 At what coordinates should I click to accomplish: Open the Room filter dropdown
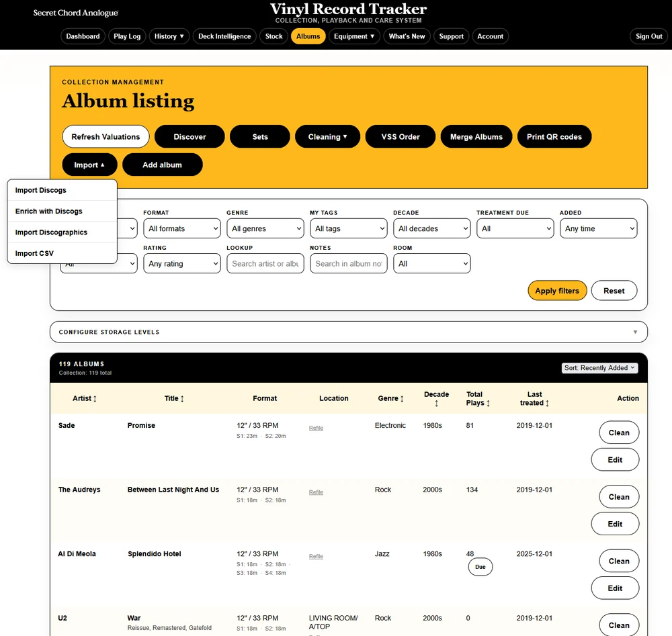(432, 263)
